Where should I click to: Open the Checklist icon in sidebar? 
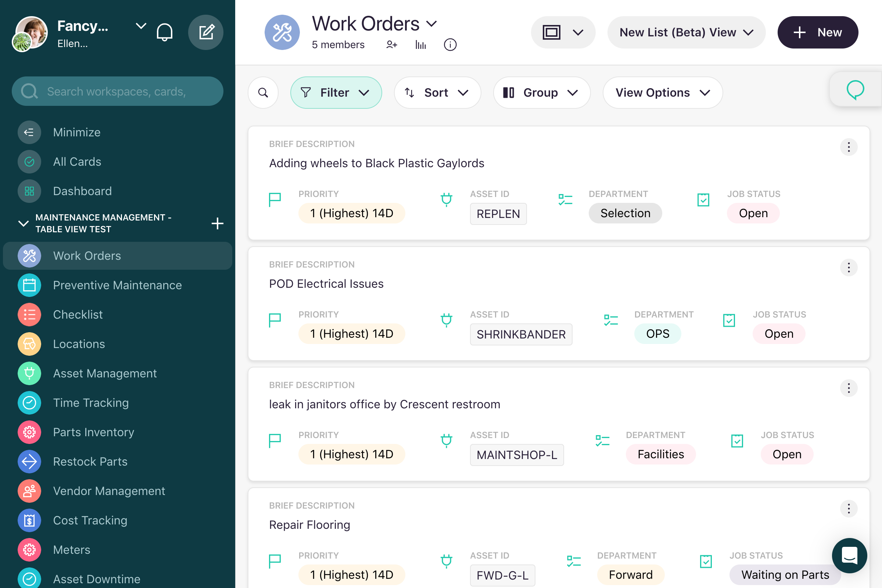click(x=29, y=314)
